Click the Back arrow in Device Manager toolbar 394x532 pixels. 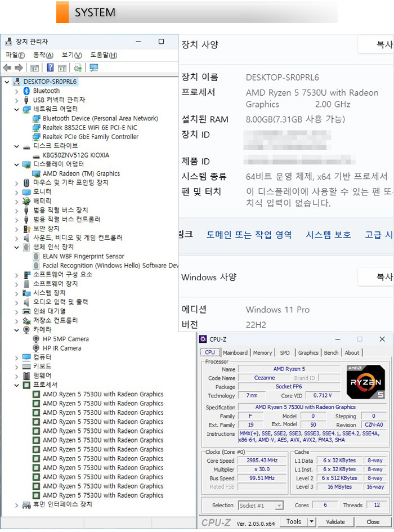click(x=7, y=68)
